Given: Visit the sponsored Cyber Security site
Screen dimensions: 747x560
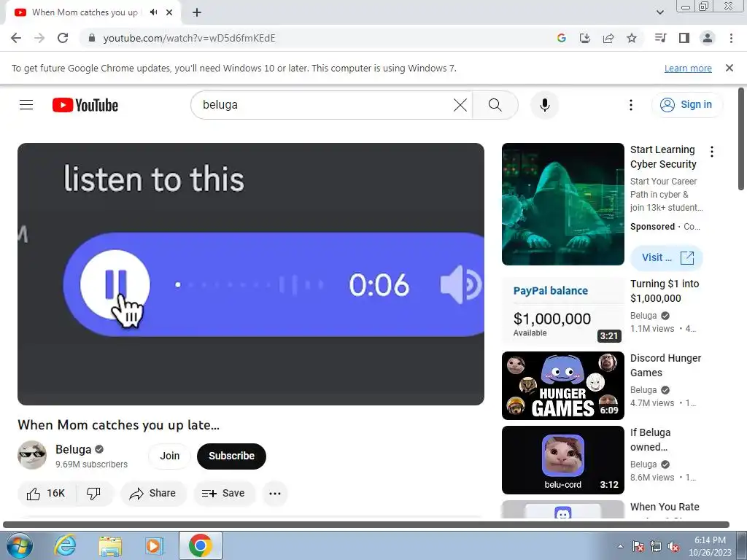Looking at the screenshot, I should tap(667, 257).
